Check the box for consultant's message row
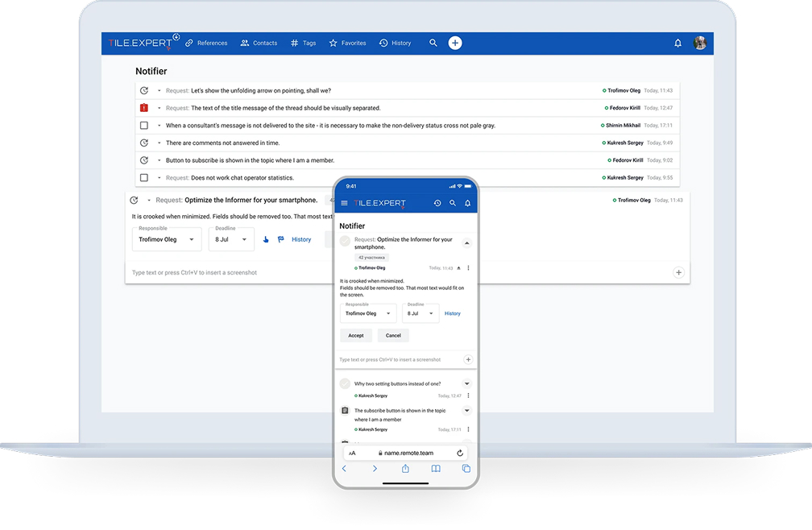The height and width of the screenshot is (530, 812). point(144,126)
